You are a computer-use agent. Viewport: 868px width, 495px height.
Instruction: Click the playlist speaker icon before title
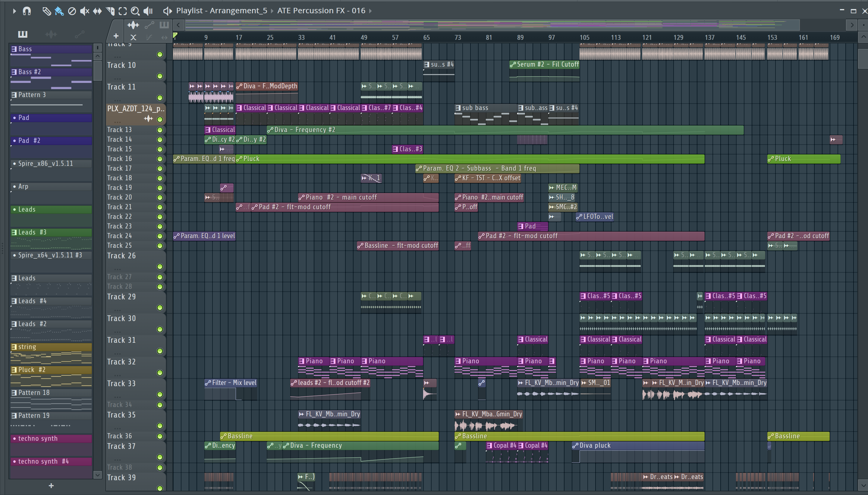[167, 11]
